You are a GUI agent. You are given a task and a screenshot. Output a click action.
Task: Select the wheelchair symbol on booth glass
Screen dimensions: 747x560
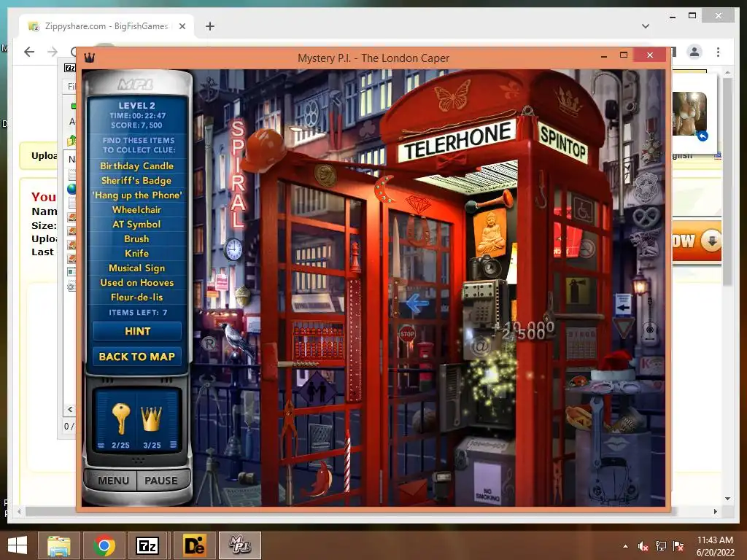584,209
